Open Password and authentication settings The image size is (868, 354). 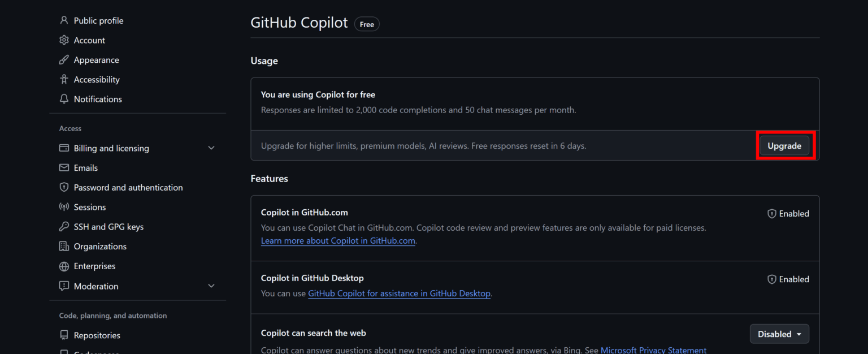tap(128, 187)
